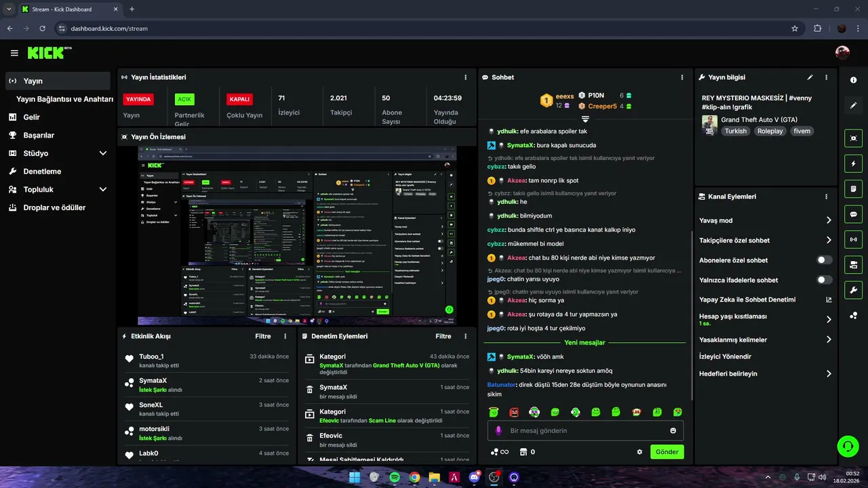868x488 pixels.
Task: Open Yayın Bağlantısı ve Anahtarı page
Action: [64, 99]
